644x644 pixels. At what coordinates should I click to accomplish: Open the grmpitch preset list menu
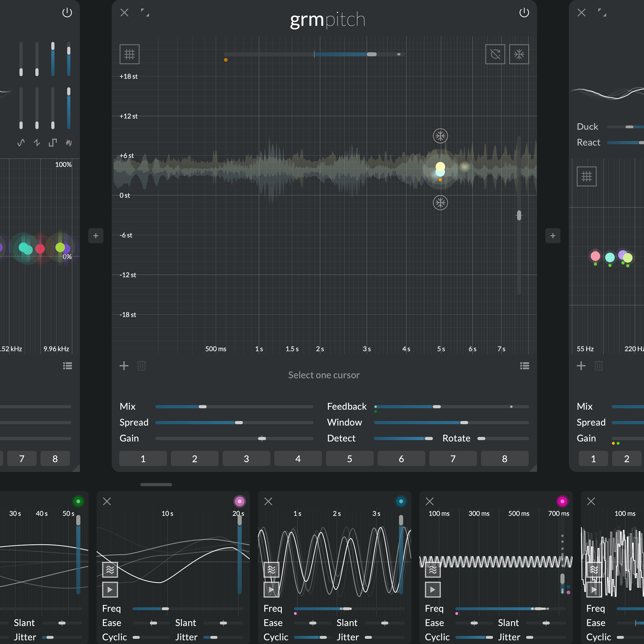[524, 366]
